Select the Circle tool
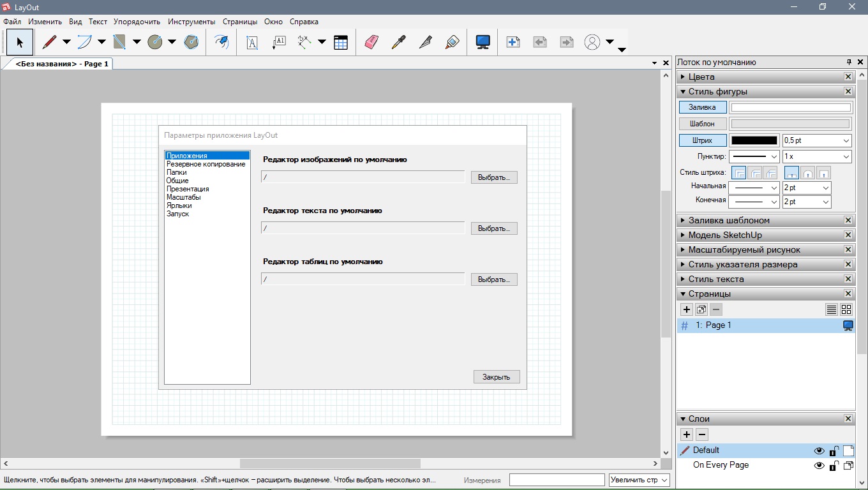The height and width of the screenshot is (490, 868). (x=155, y=43)
